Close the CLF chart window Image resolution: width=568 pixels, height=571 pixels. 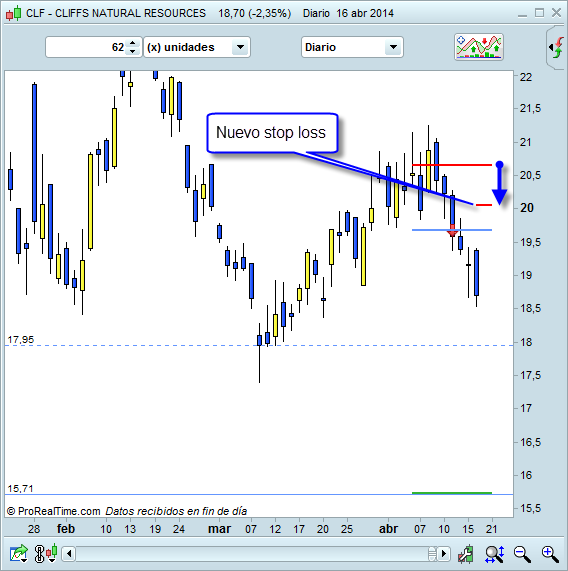tap(556, 13)
